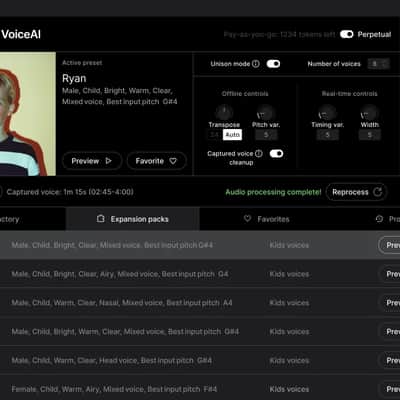400x400 pixels.
Task: Click Kids voices in the Nasal row
Action: coord(289,303)
